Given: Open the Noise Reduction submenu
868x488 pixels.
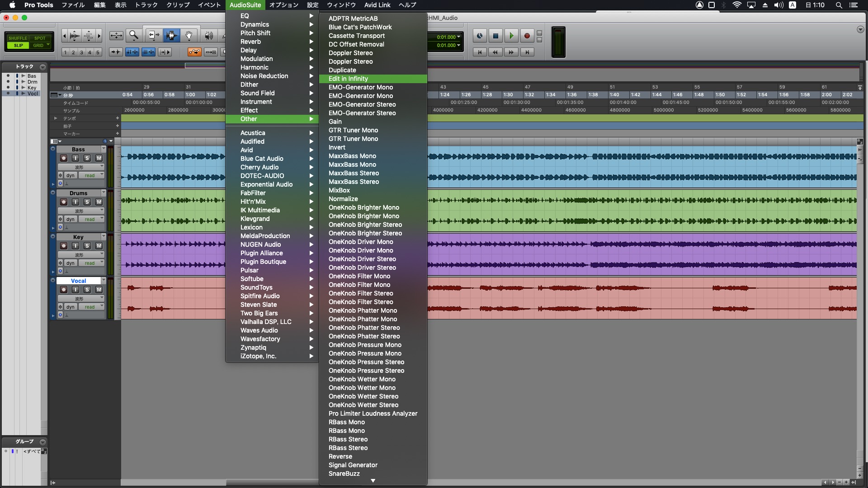Looking at the screenshot, I should 272,76.
